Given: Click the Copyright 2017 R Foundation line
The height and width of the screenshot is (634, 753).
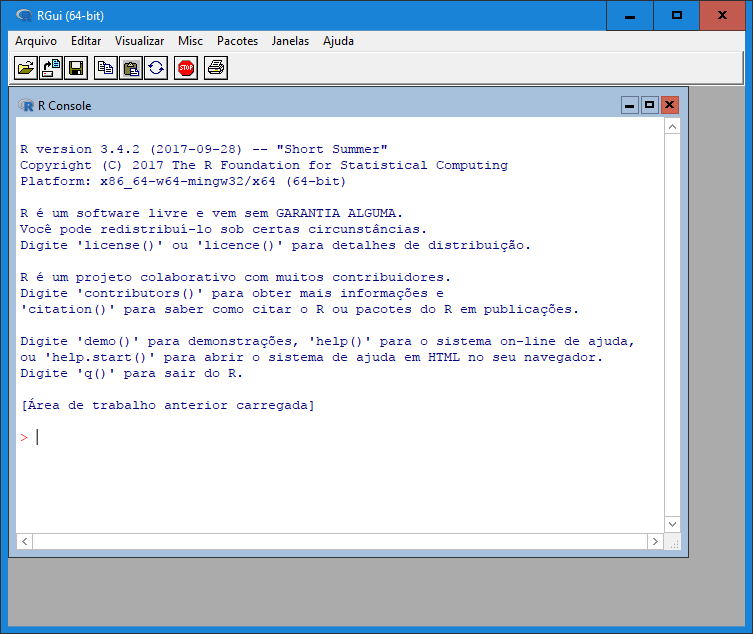Looking at the screenshot, I should coord(264,165).
